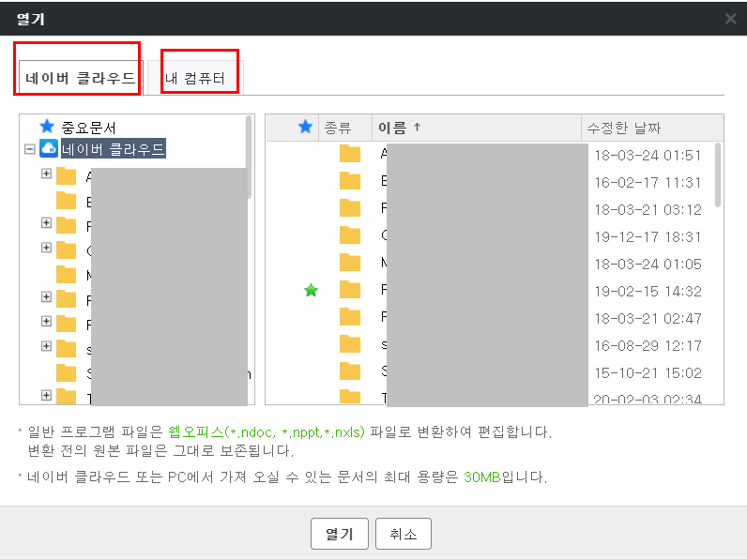Click the blue star icon beside 중요문서

point(47,127)
